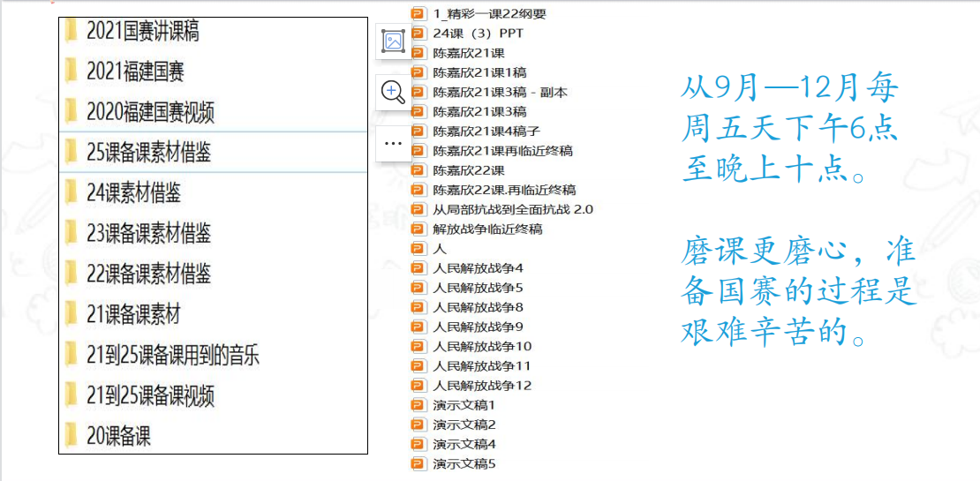Click the zoom-in magnifier icon
Image resolution: width=980 pixels, height=481 pixels.
pyautogui.click(x=393, y=93)
